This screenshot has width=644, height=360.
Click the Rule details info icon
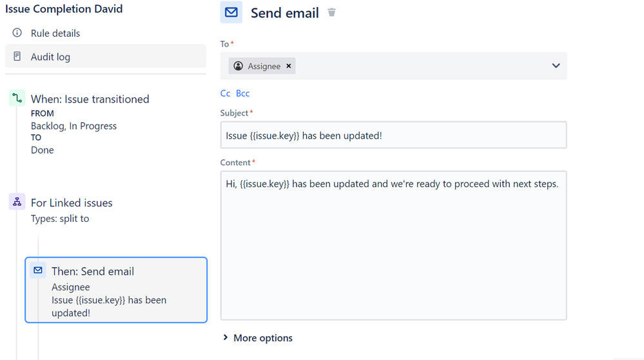[17, 33]
